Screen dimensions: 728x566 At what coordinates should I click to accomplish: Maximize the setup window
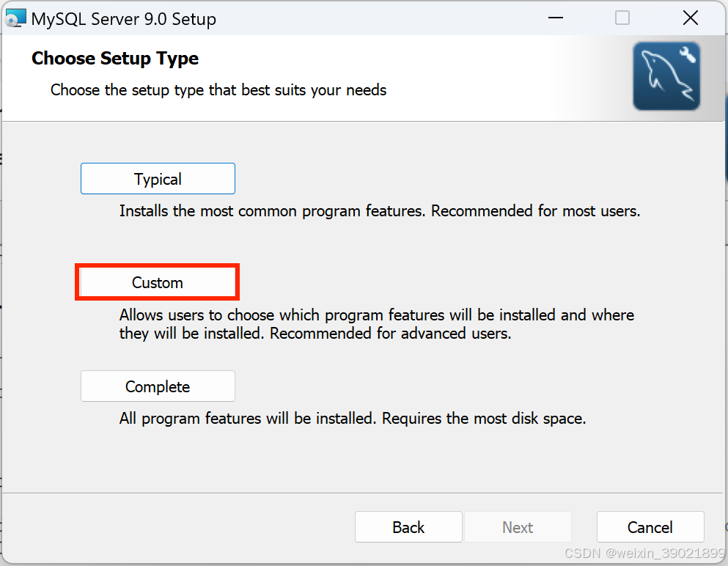[622, 18]
